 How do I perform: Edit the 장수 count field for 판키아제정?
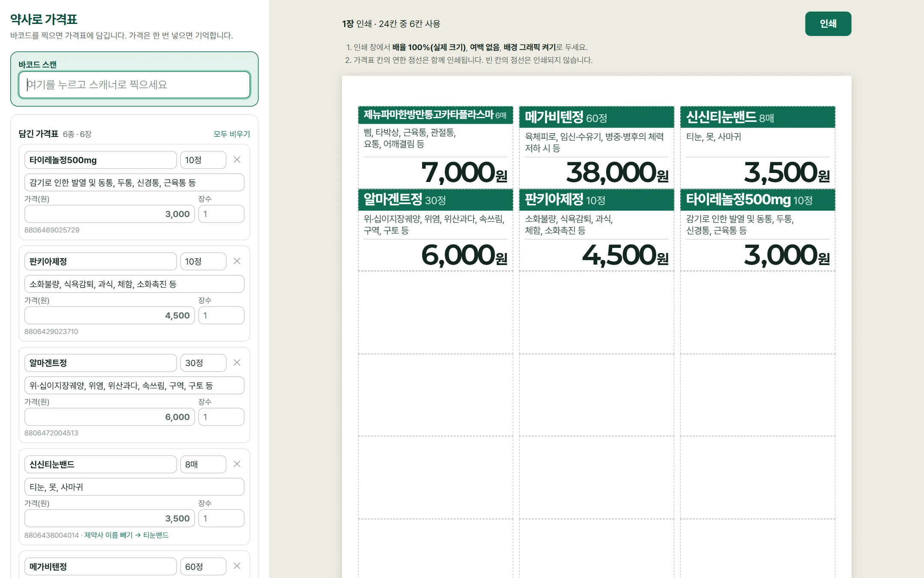tap(221, 316)
